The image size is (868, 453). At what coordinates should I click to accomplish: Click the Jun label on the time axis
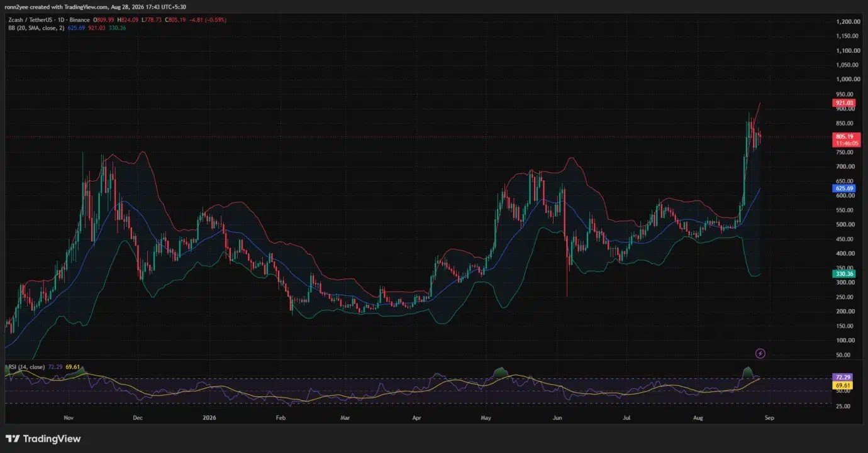[x=556, y=417]
